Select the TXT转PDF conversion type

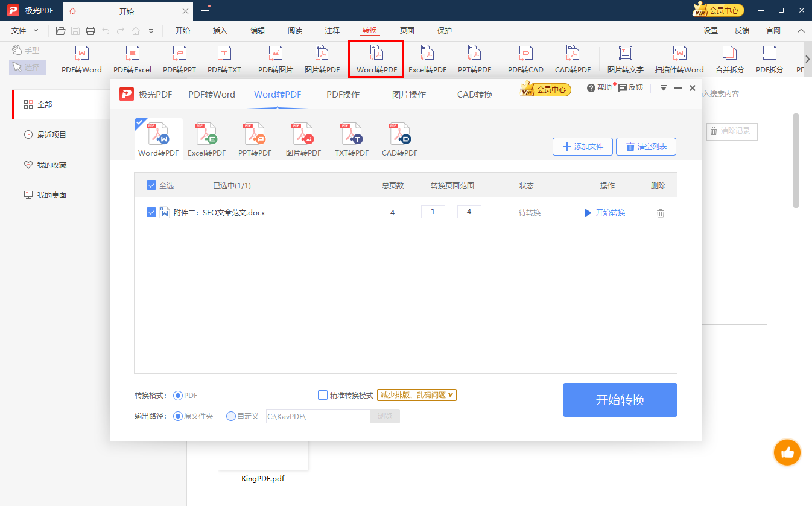351,139
